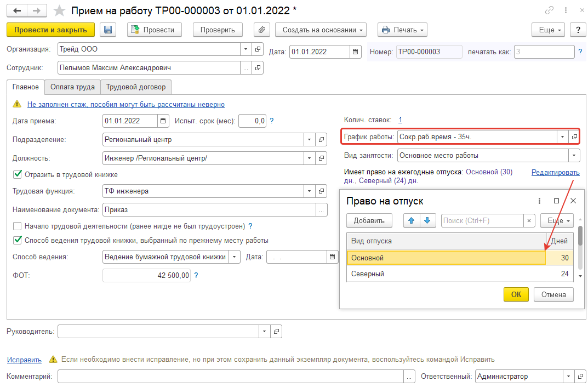Check Начало трудовой деятельности checkbox
Screen dimensions: 588x387
pyautogui.click(x=17, y=226)
